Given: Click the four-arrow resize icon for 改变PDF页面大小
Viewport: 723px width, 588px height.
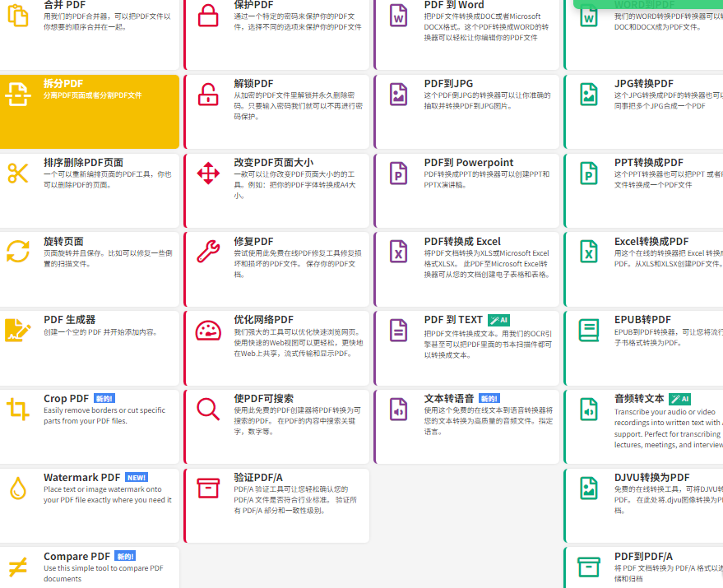Looking at the screenshot, I should (x=208, y=174).
